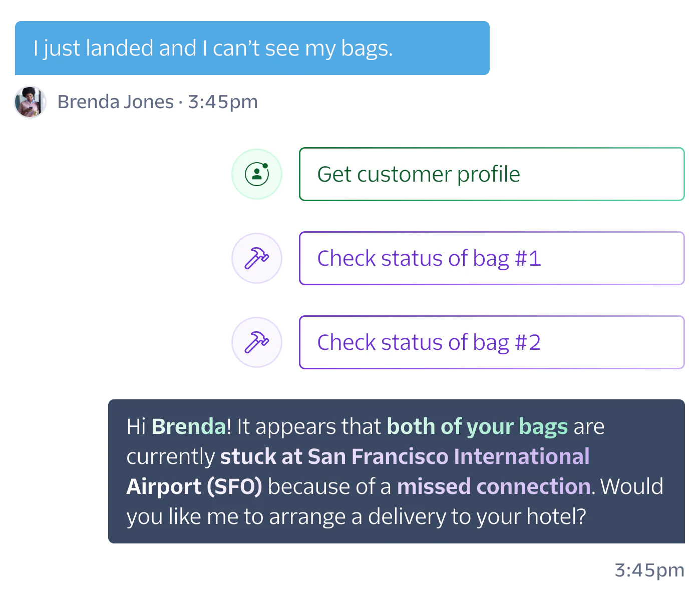Screen dimensions: 700x605
Task: Click highlighted "both of your bags" text
Action: 477,427
